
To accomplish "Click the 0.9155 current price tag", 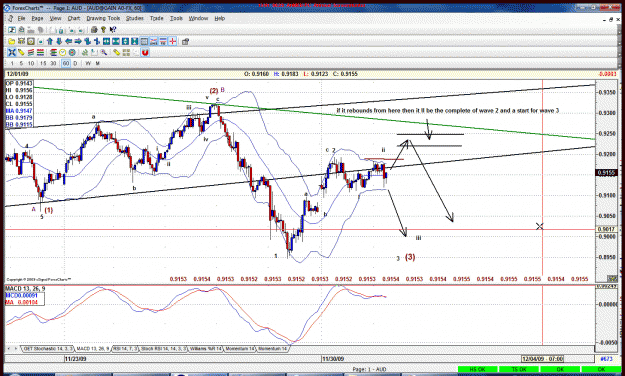I will (607, 173).
